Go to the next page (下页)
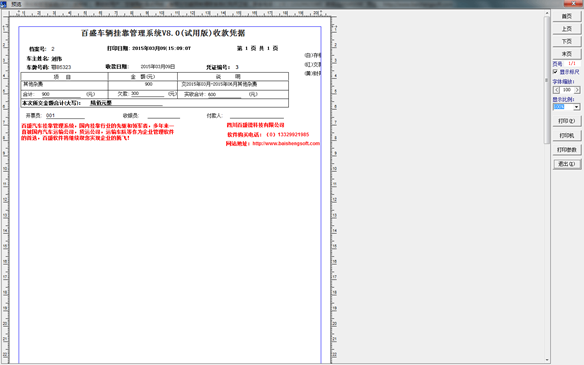The width and height of the screenshot is (584, 365). click(566, 41)
